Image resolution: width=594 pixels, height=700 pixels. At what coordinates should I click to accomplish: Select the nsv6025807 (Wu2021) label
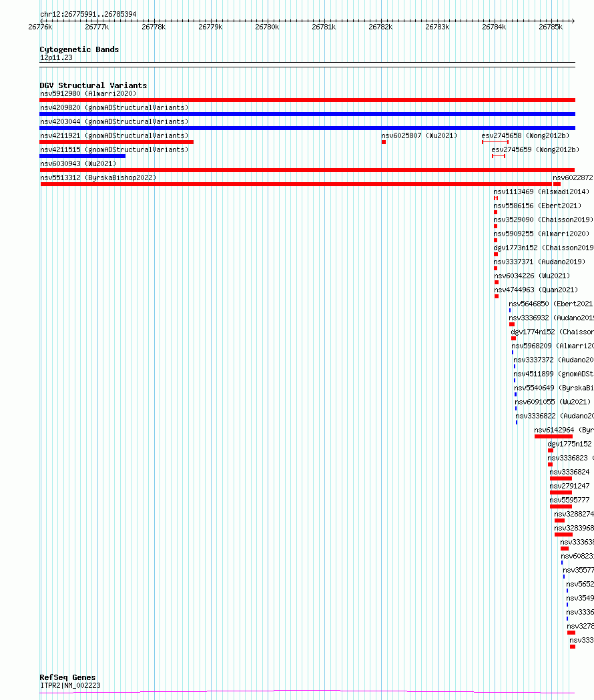(x=419, y=135)
